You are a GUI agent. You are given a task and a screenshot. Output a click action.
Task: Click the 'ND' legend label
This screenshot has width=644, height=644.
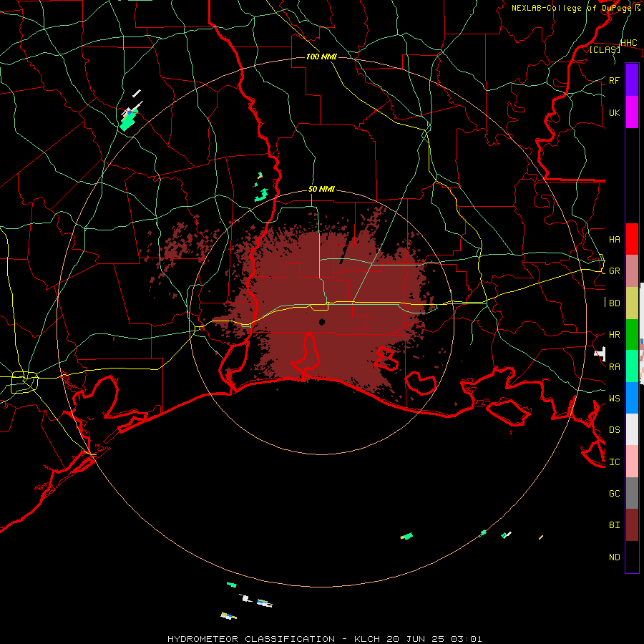tap(614, 557)
